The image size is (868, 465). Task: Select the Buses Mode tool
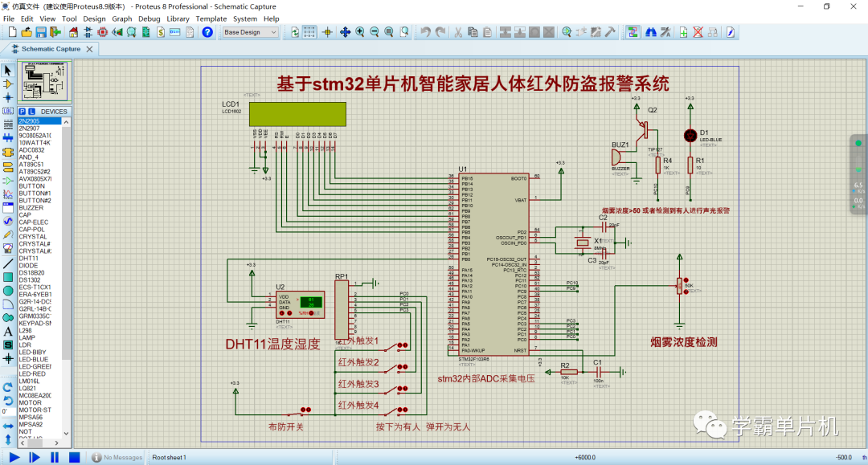point(8,137)
